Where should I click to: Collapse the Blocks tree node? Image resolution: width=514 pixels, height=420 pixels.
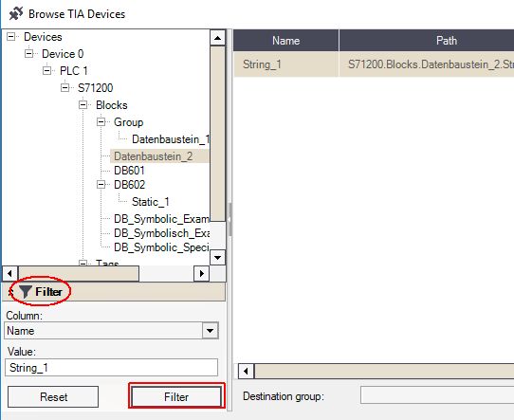point(83,105)
